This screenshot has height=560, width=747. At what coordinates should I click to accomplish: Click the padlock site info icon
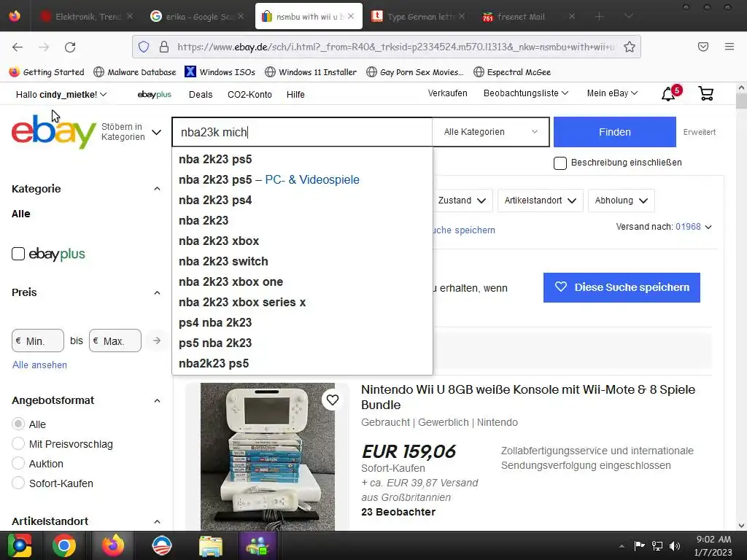(x=164, y=47)
